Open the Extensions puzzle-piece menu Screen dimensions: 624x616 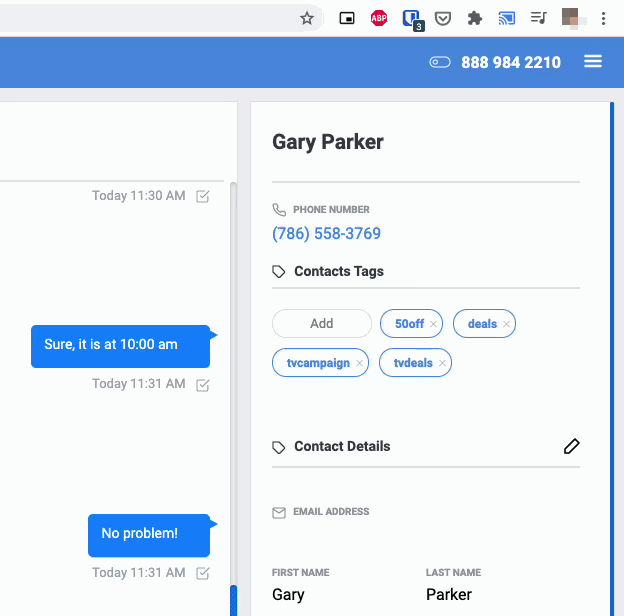[474, 18]
